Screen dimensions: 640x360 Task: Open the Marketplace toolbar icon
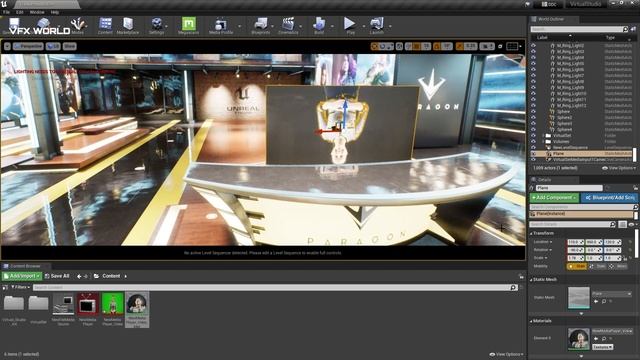[x=128, y=25]
